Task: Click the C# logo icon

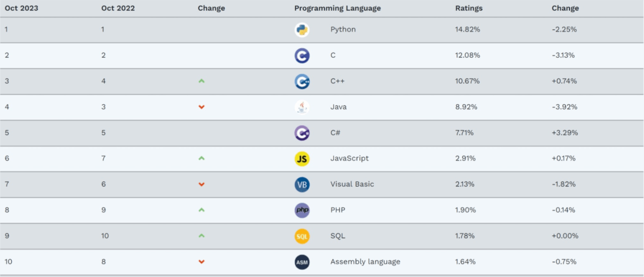Action: coord(302,133)
